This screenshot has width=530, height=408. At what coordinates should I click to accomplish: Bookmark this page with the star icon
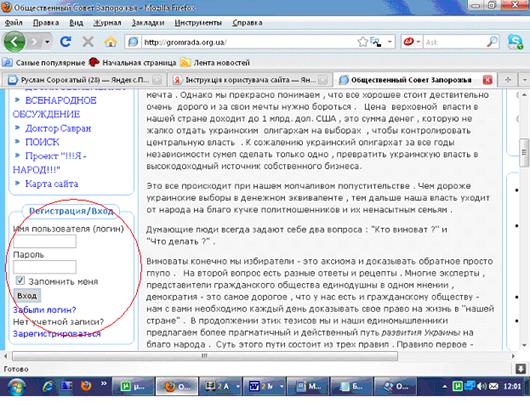click(362, 42)
